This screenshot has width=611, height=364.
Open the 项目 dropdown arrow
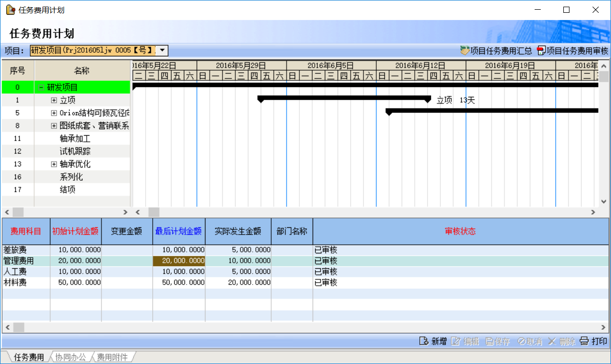(x=162, y=50)
